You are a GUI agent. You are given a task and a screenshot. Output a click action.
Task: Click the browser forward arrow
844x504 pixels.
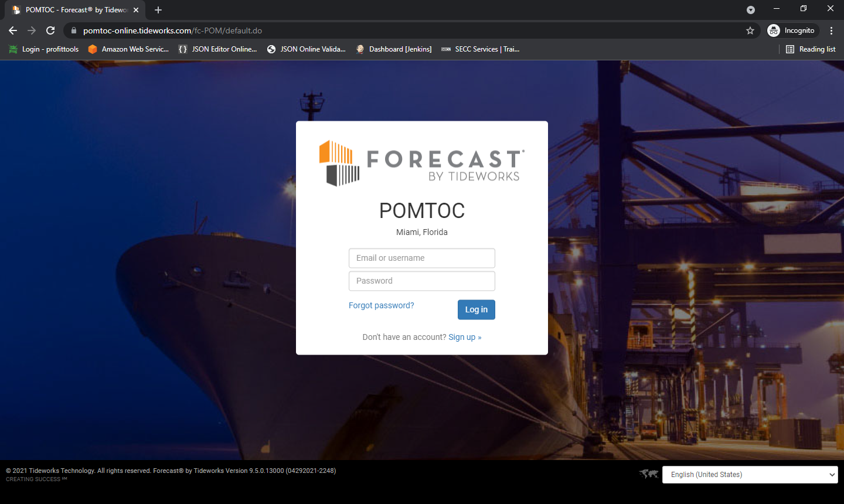[x=32, y=30]
